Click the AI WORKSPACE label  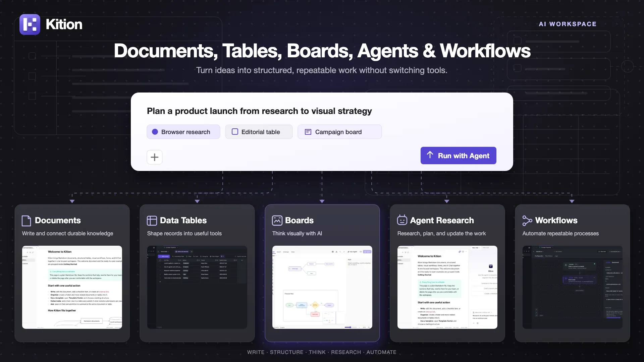tap(568, 24)
